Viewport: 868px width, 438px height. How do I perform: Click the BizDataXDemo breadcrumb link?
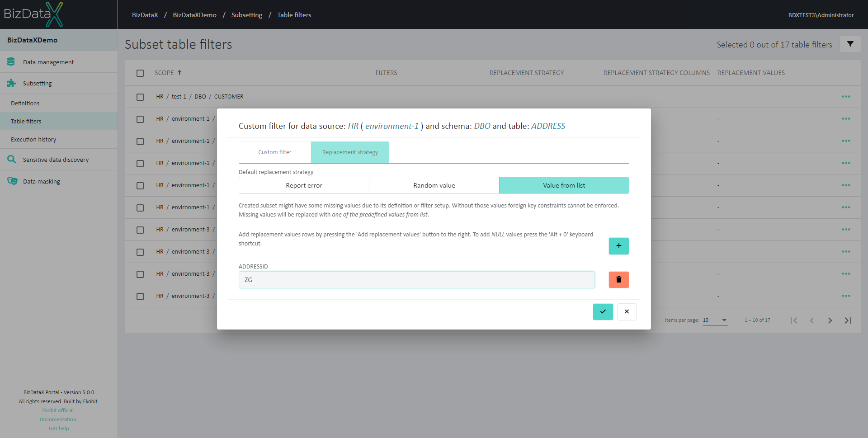(x=194, y=15)
